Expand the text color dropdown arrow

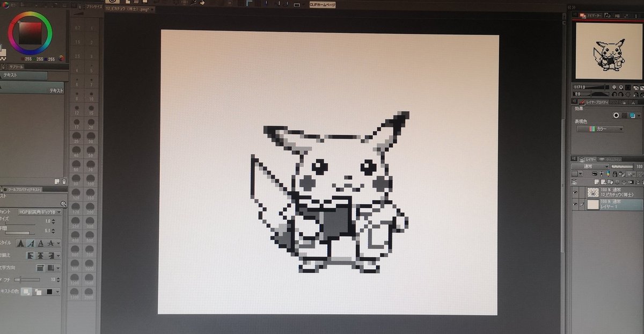(58, 292)
